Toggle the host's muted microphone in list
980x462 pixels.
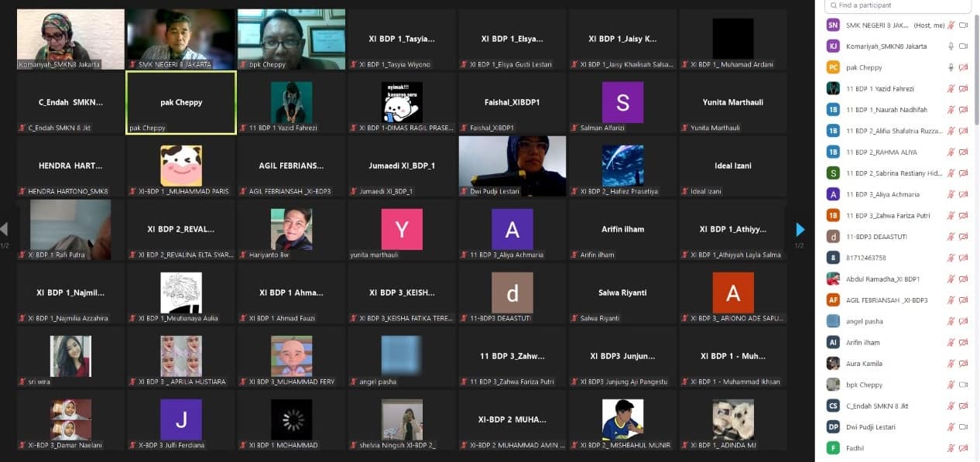click(951, 26)
